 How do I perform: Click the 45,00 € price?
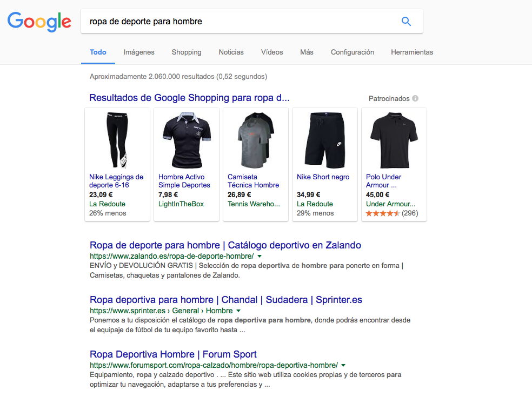tap(377, 195)
